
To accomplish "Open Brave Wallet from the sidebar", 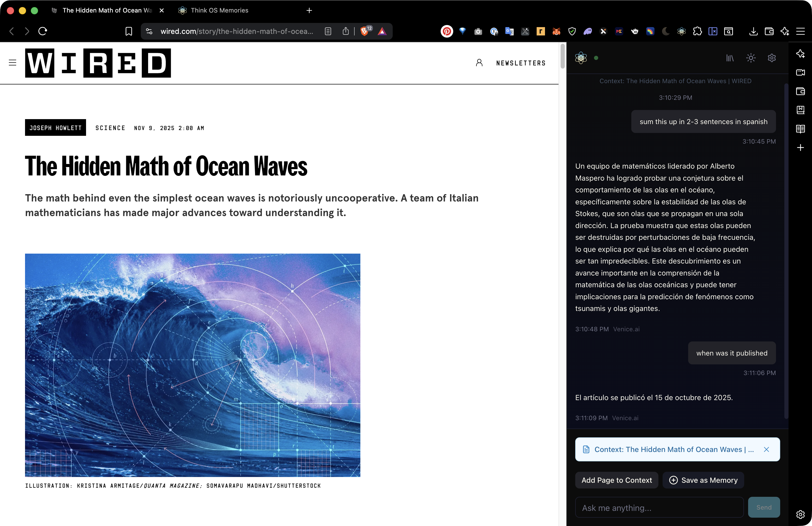I will (x=801, y=91).
